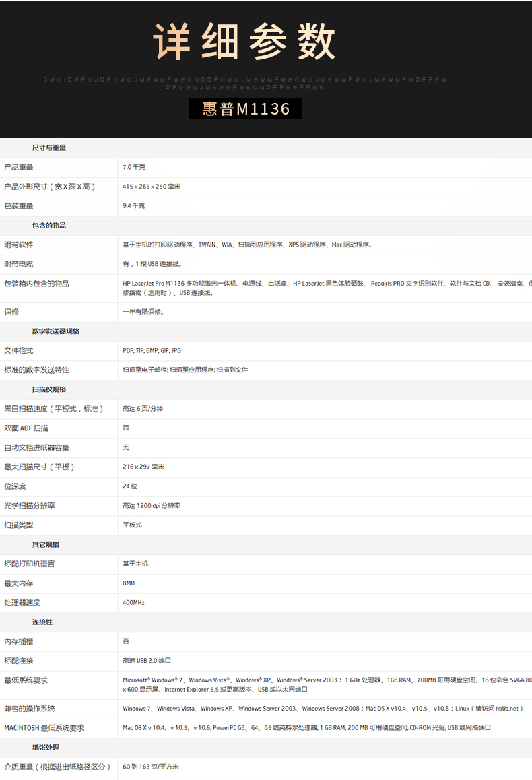Select the value '一年有限保修。'
Viewport: 532px width, 780px height.
coord(143,312)
